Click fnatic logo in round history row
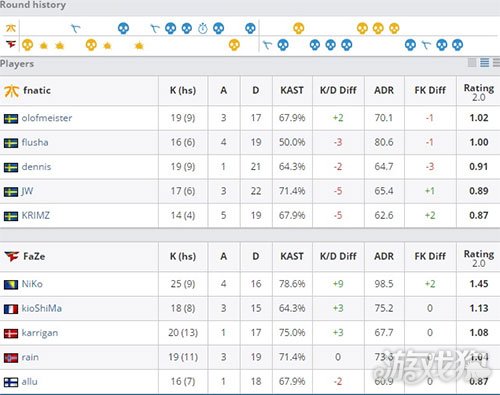The width and height of the screenshot is (500, 395). pos(11,28)
